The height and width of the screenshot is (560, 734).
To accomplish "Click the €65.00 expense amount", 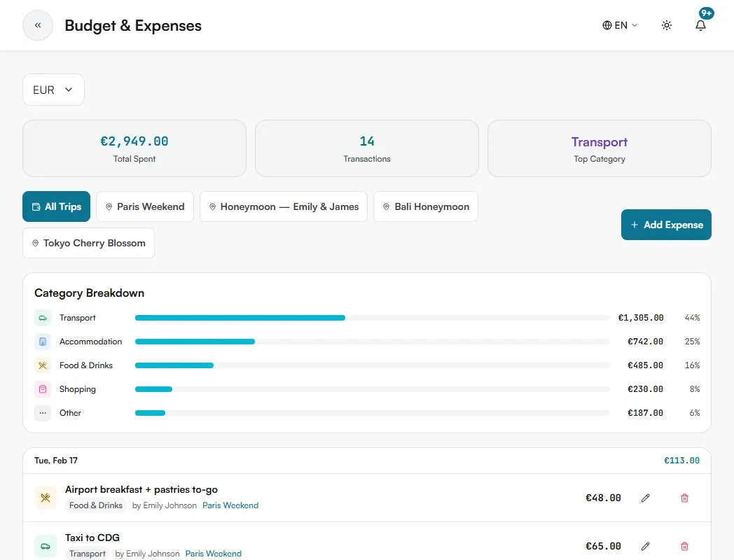I will tap(604, 546).
